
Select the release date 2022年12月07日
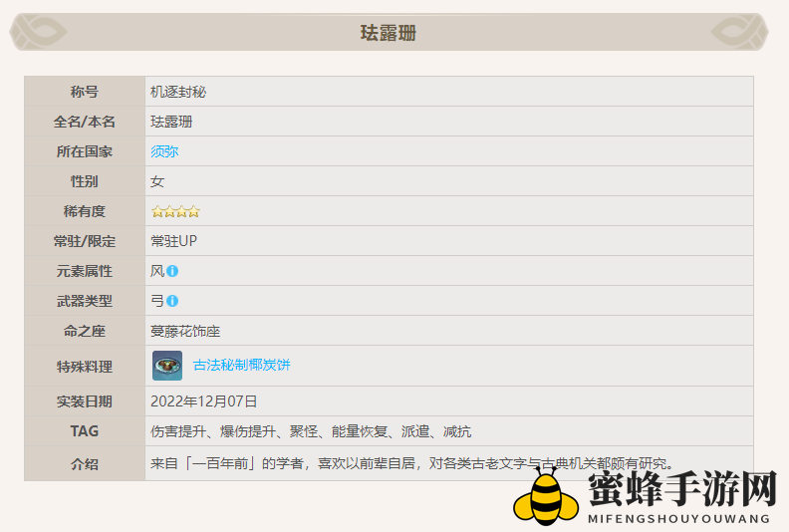pos(204,401)
